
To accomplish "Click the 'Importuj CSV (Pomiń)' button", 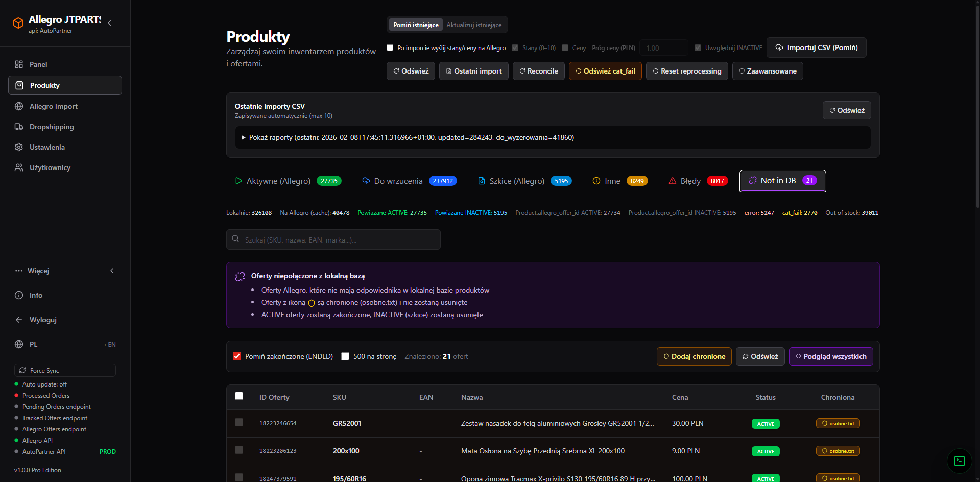I will [816, 47].
